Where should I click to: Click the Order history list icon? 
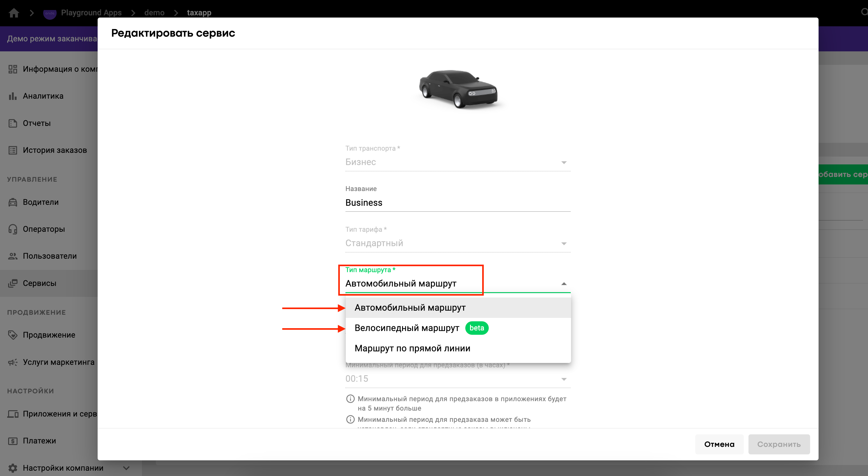click(x=13, y=150)
